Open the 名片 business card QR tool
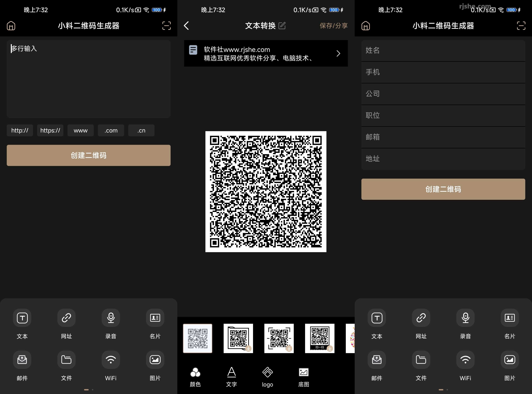532x394 pixels. pos(155,324)
